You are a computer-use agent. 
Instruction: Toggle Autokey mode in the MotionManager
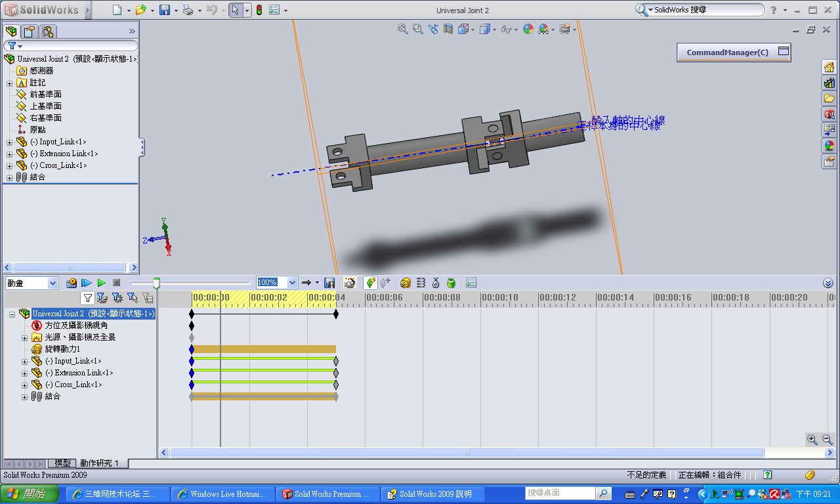point(371,282)
